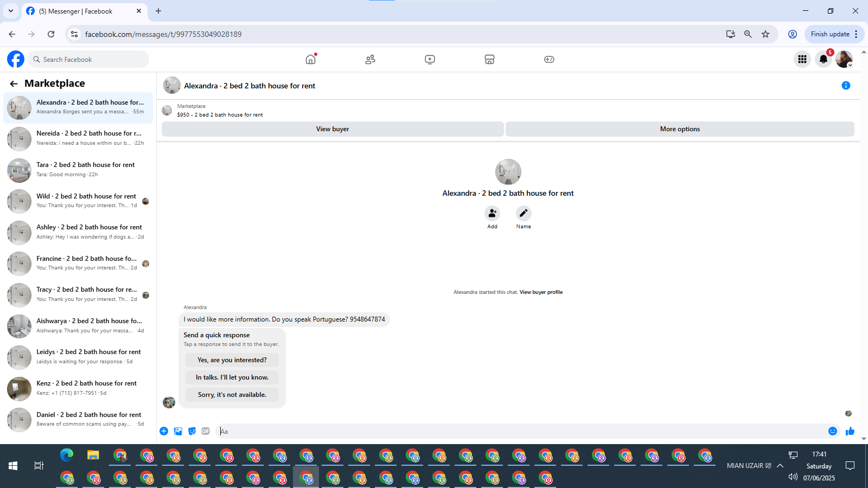Open the Francine conversation

click(x=78, y=264)
